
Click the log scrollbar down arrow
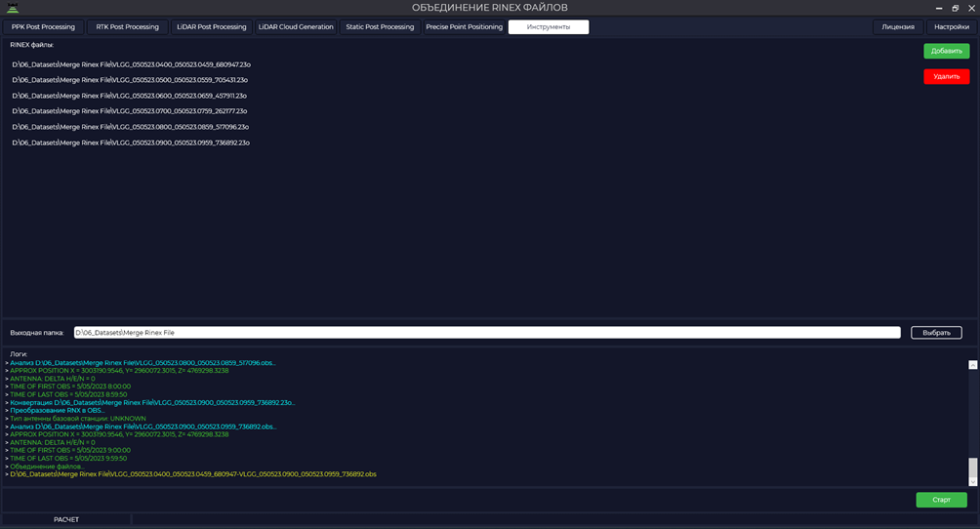pos(972,481)
